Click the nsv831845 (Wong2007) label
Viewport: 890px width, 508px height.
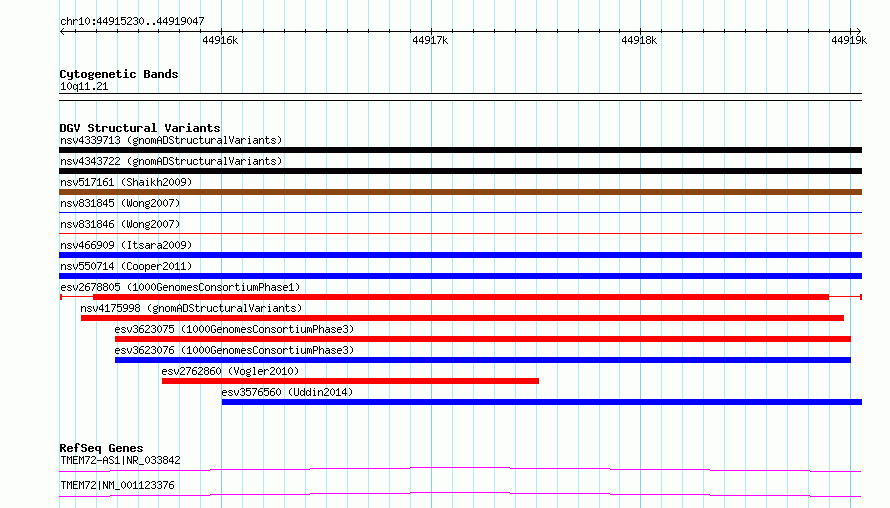point(120,203)
